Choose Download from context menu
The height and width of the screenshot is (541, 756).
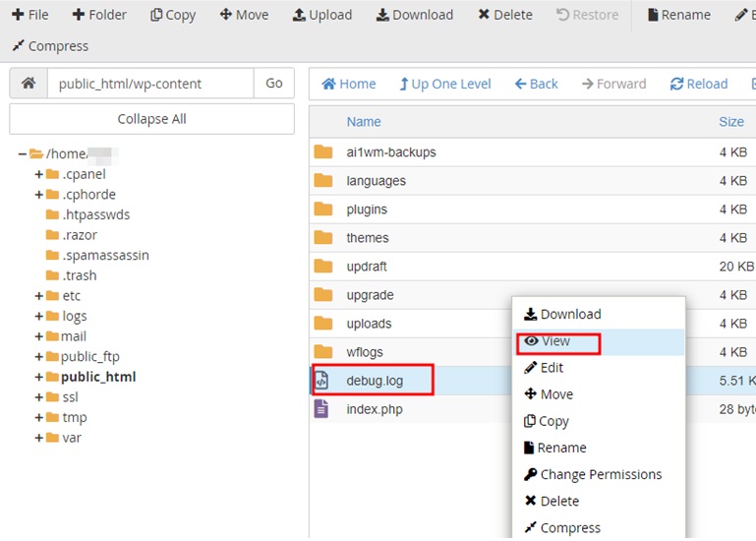pyautogui.click(x=599, y=314)
